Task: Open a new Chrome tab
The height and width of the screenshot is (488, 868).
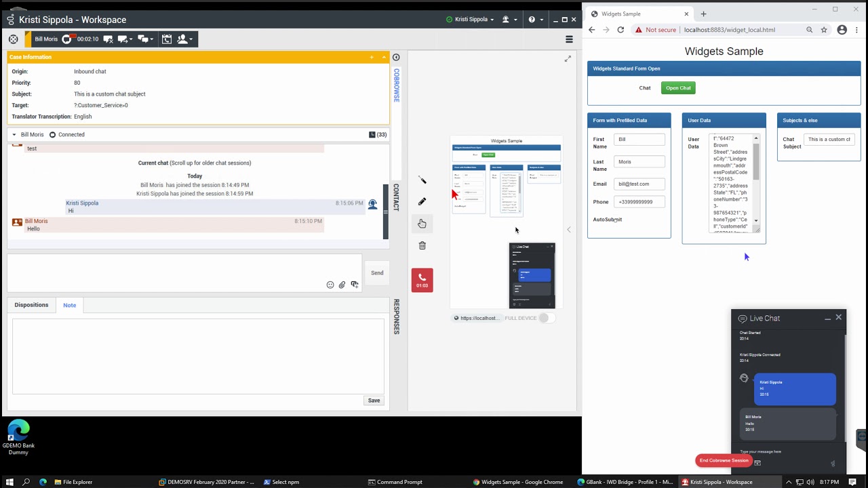Action: pos(703,14)
